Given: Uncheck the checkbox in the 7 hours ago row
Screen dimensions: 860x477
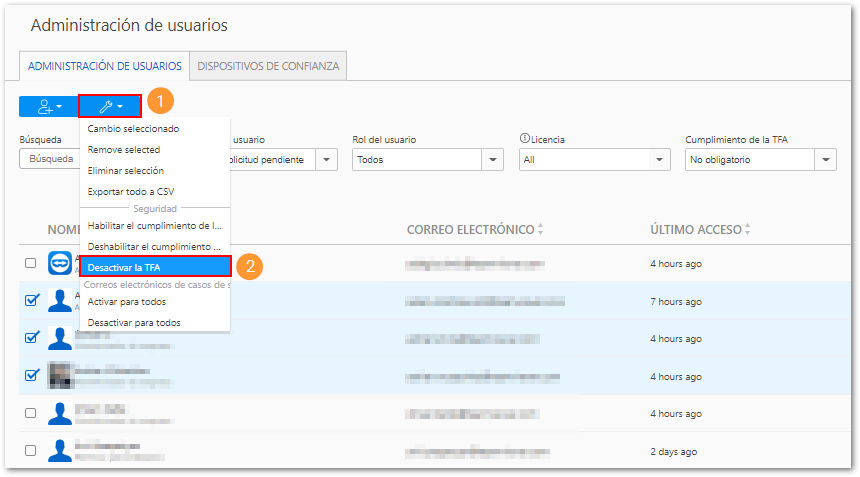Looking at the screenshot, I should click(x=32, y=300).
